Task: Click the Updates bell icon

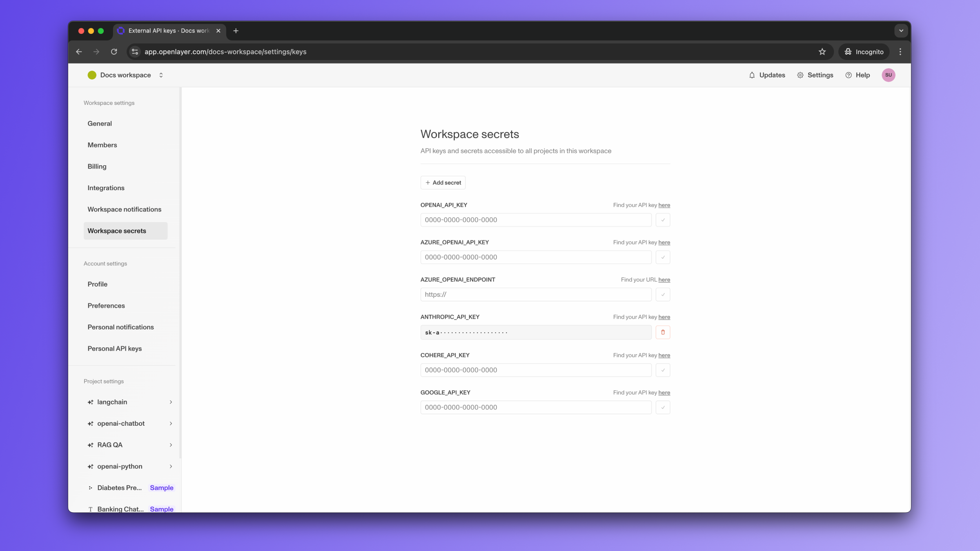Action: pos(752,75)
